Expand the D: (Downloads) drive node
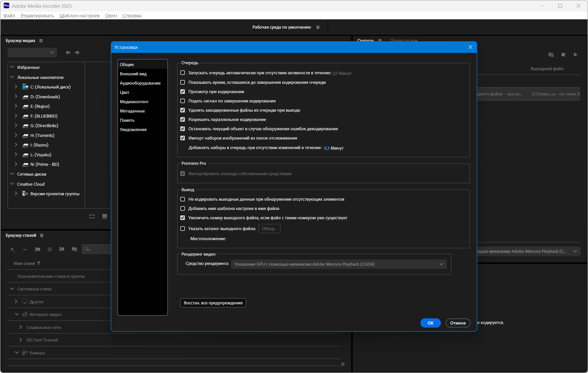 pos(16,96)
